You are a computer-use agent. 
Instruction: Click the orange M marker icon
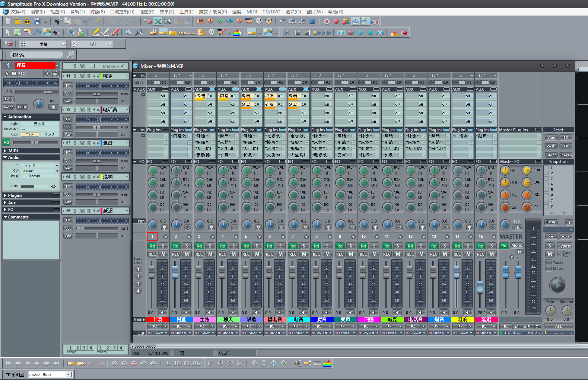[x=201, y=21]
